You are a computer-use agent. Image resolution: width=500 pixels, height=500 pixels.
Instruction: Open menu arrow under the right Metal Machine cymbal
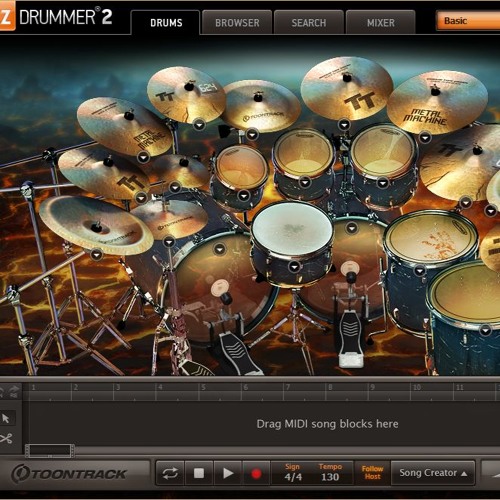425,137
